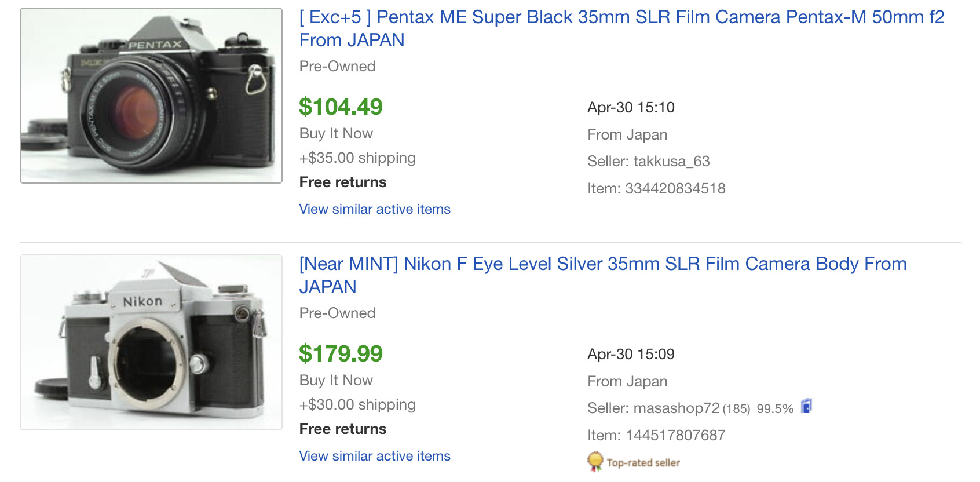Click the Nikon camera product thumbnail

point(151,342)
